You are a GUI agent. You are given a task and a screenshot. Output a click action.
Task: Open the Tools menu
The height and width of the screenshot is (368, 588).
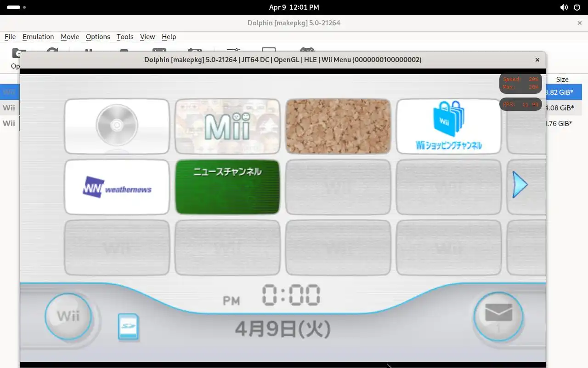[125, 37]
